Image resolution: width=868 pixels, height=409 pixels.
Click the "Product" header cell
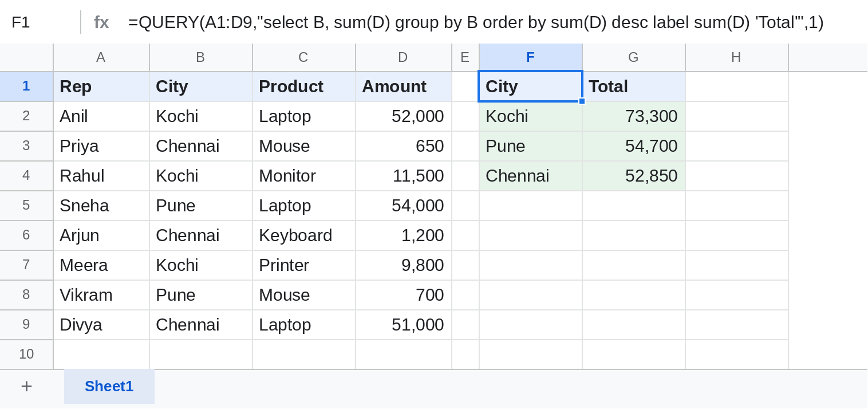click(x=304, y=86)
